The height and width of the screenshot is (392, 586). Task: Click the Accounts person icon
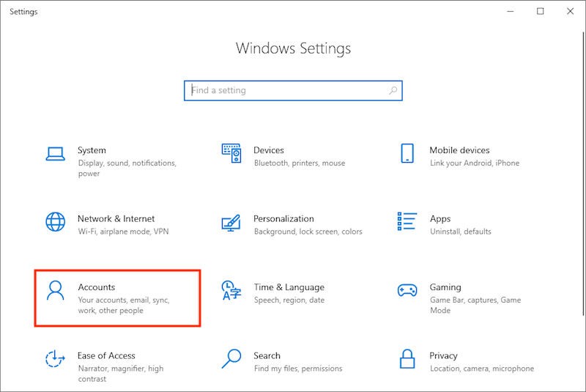click(x=55, y=290)
